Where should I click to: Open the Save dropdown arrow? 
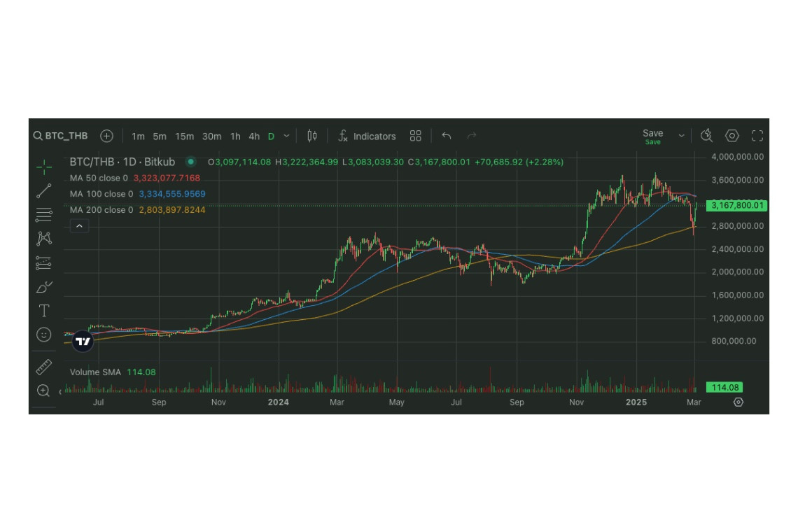coord(681,136)
